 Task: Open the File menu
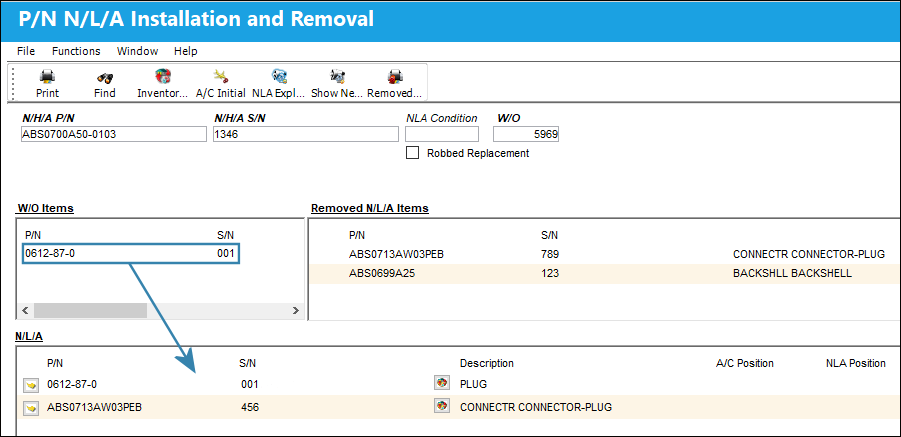[x=26, y=51]
